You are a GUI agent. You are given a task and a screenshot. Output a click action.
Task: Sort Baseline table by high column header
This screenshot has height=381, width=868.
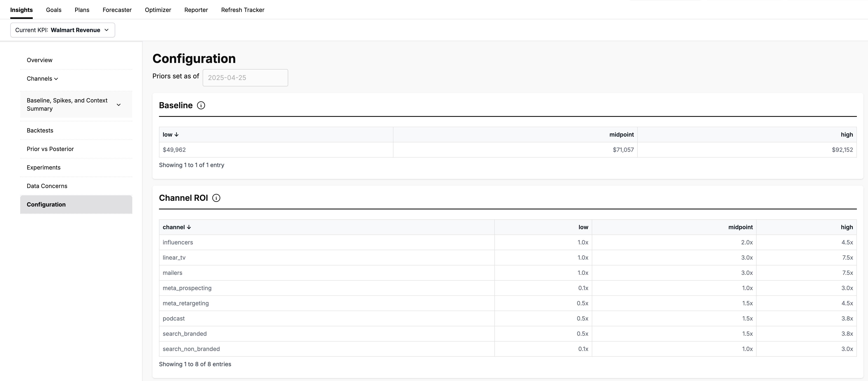pyautogui.click(x=846, y=135)
